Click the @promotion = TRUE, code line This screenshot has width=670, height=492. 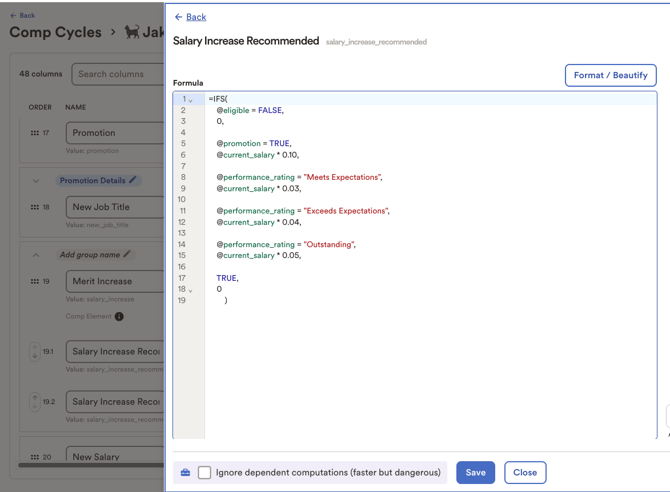pos(254,144)
